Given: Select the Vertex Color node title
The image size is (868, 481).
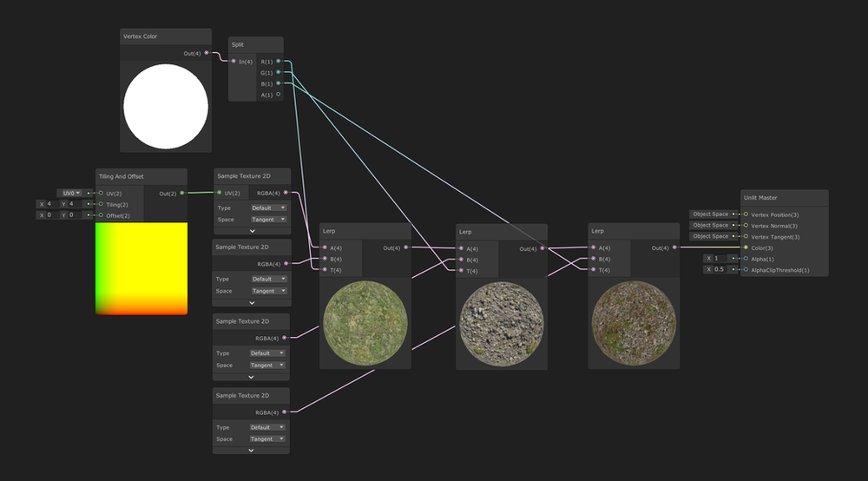Looking at the screenshot, I should tap(140, 36).
